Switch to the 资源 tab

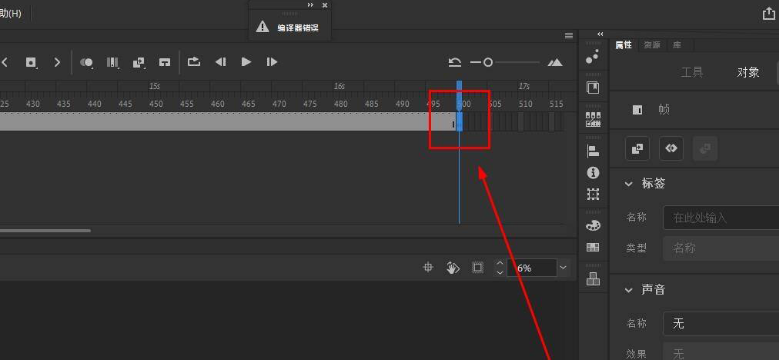[652, 45]
